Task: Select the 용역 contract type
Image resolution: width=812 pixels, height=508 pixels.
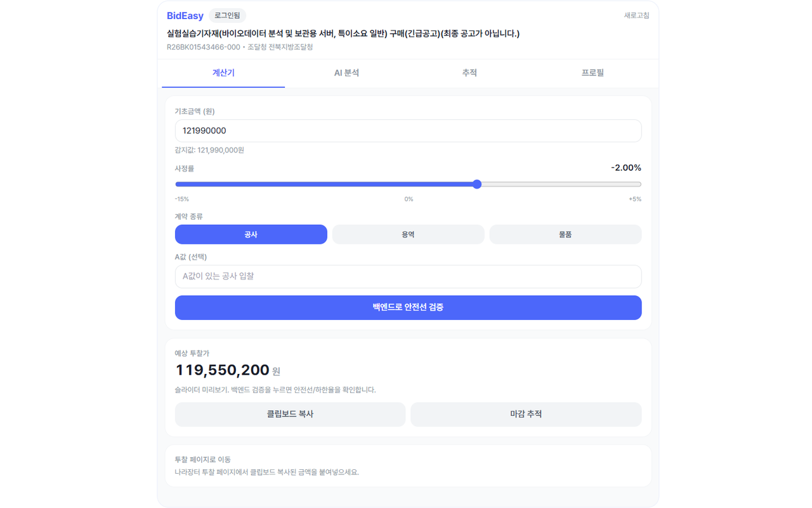Action: point(408,234)
